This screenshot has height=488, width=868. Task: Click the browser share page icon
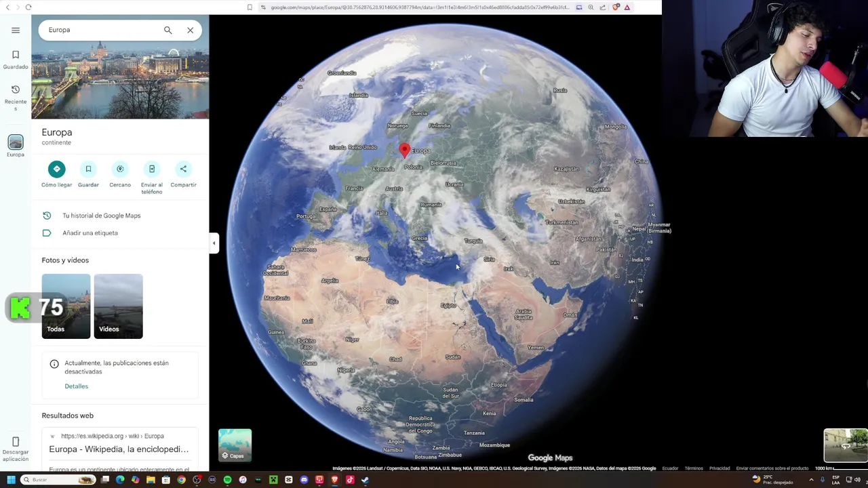[x=602, y=7]
